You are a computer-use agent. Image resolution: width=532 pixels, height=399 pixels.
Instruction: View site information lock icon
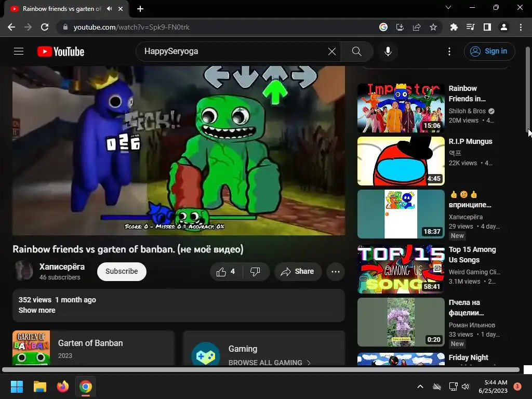pyautogui.click(x=65, y=27)
